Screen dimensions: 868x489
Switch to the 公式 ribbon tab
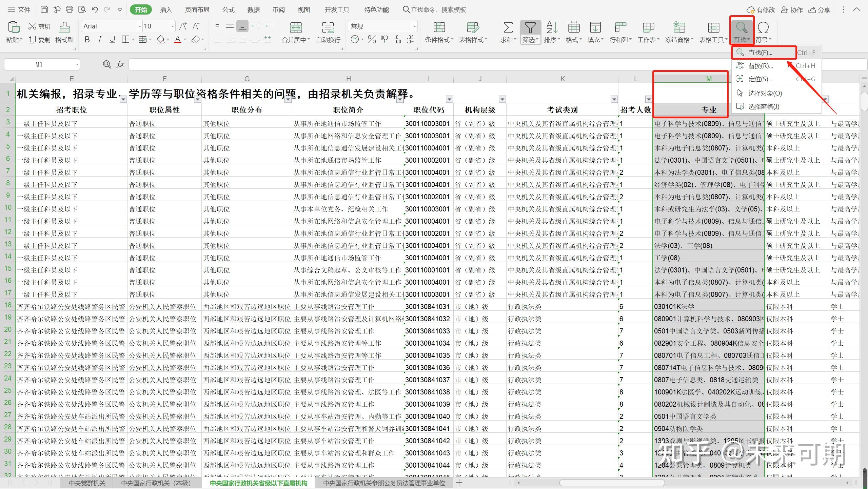(228, 9)
